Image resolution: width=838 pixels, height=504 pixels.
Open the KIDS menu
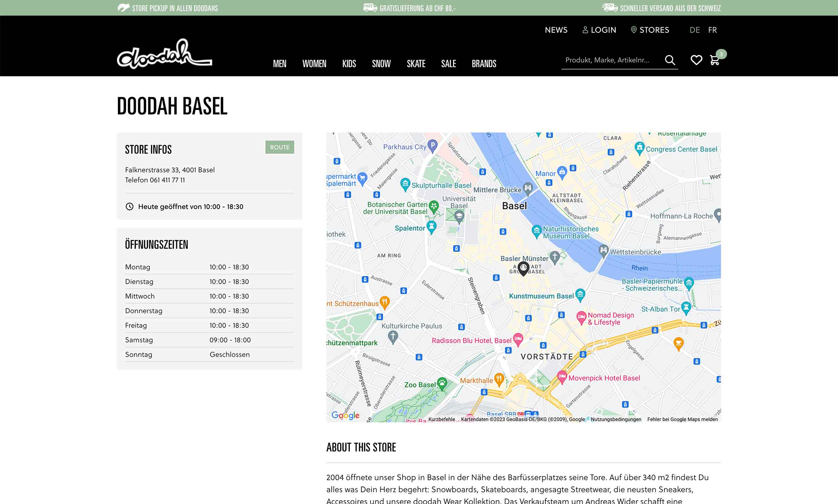pos(349,64)
